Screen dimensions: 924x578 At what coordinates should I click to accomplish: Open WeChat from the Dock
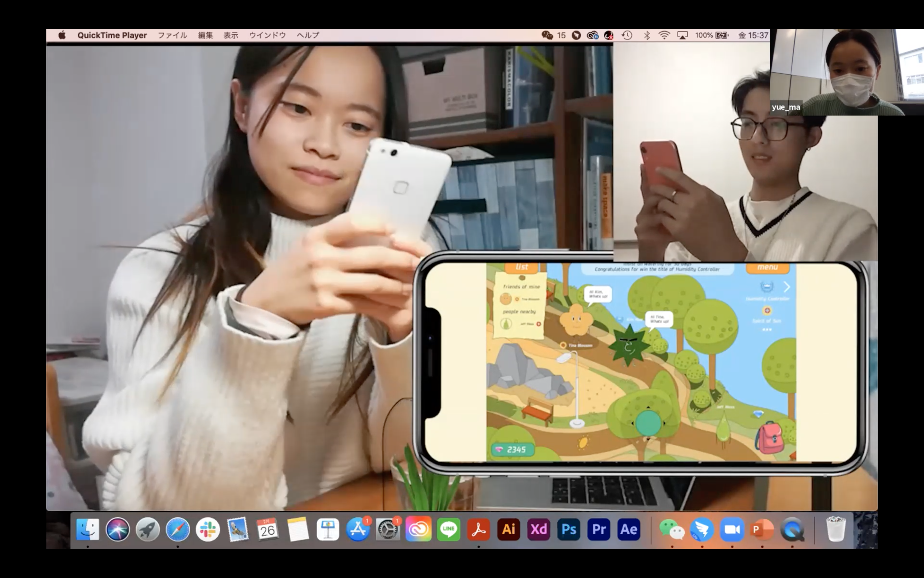pos(672,529)
